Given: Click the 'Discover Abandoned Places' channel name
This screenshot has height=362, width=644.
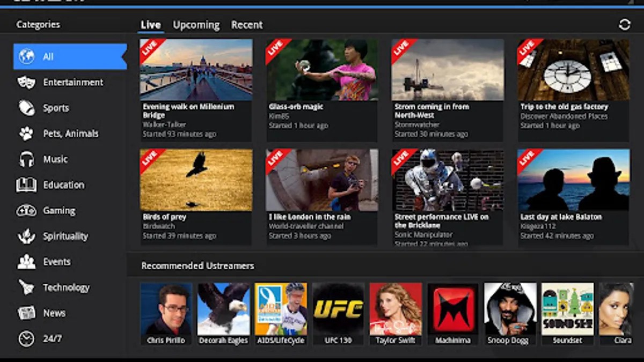Looking at the screenshot, I should (x=564, y=116).
